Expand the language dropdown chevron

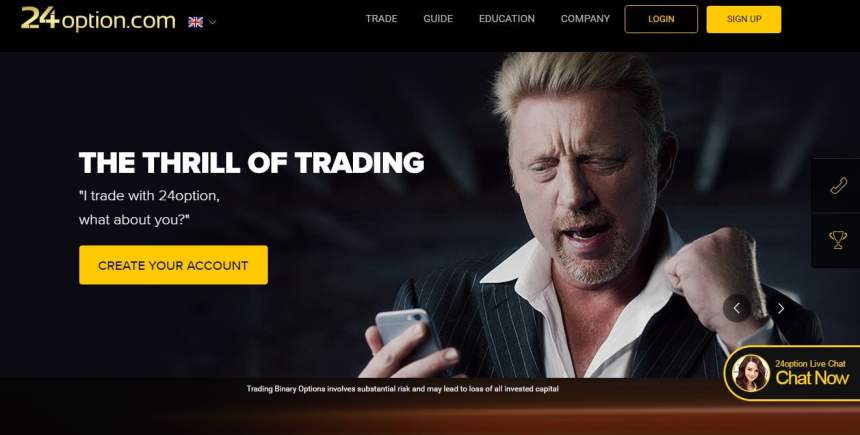pos(212,22)
